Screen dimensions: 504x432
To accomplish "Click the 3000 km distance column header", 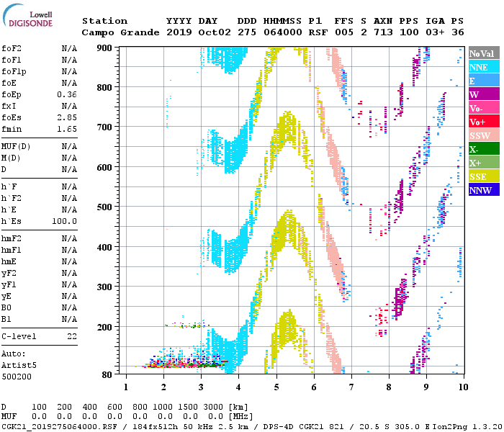I will [213, 407].
